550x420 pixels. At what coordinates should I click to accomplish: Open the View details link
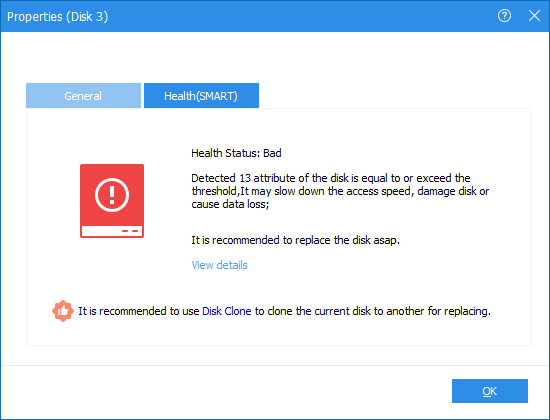tap(219, 265)
